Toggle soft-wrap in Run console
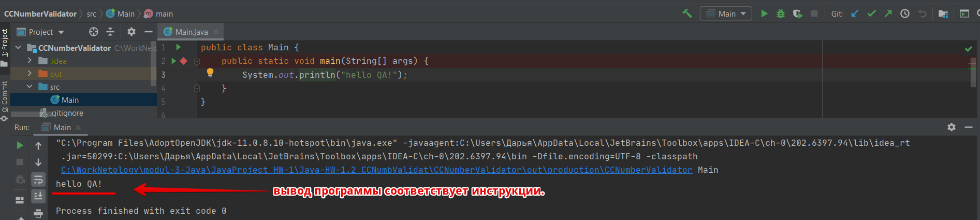Image resolution: width=980 pixels, height=220 pixels. [38, 180]
